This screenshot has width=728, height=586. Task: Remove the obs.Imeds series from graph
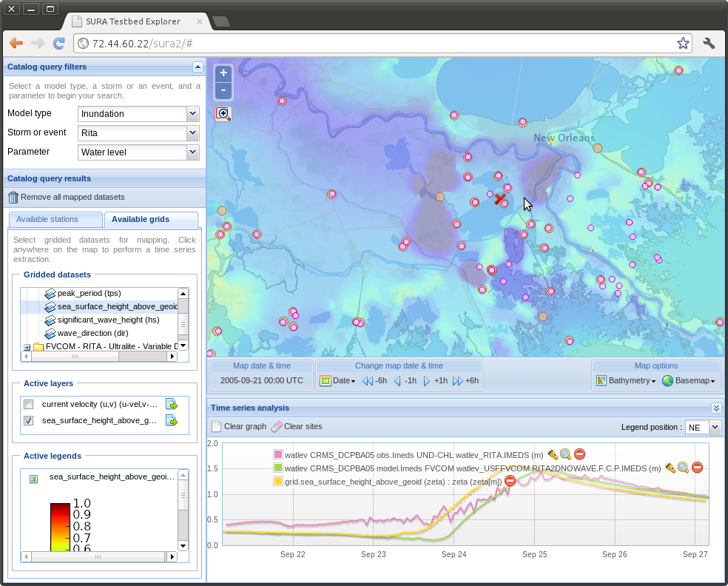click(579, 454)
